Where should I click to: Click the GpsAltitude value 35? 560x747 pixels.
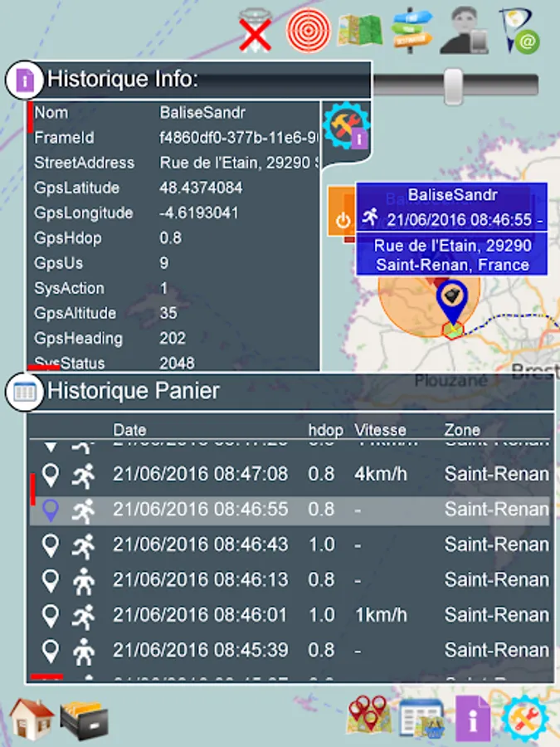pyautogui.click(x=168, y=313)
